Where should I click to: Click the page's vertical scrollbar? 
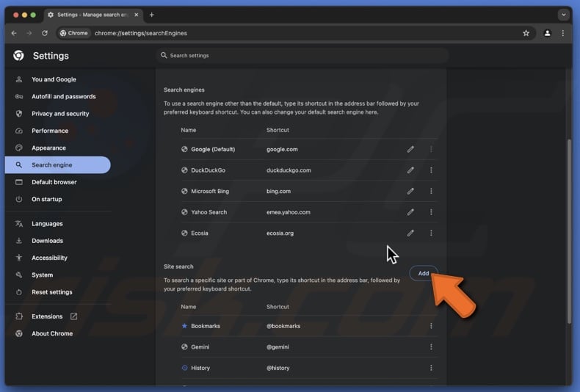click(568, 228)
